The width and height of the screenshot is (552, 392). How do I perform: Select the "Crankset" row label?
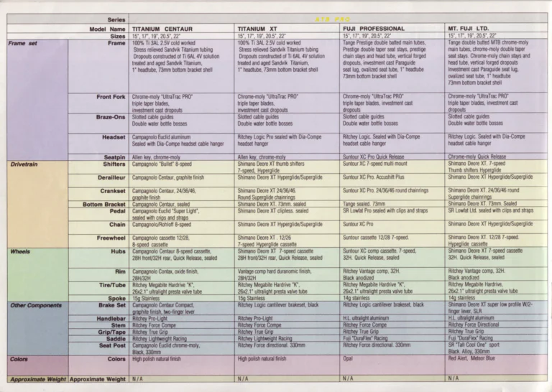click(x=113, y=191)
